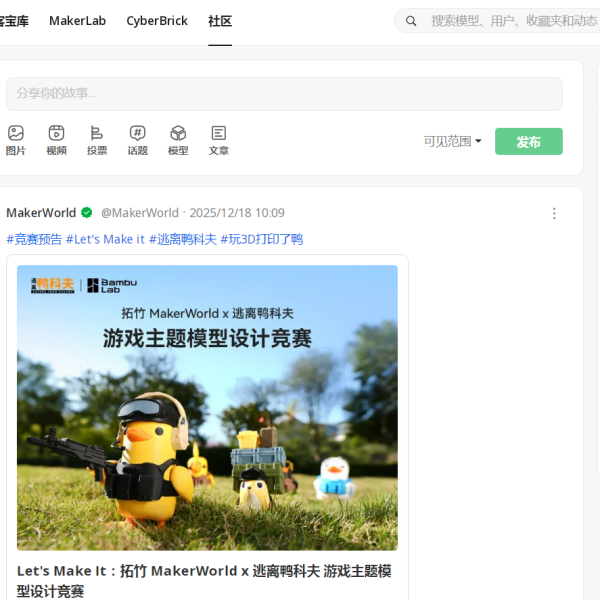Click the search magnifier icon

(x=411, y=21)
